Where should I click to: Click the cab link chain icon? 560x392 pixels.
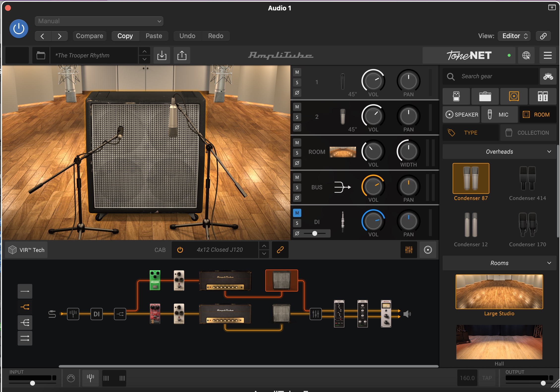click(280, 250)
